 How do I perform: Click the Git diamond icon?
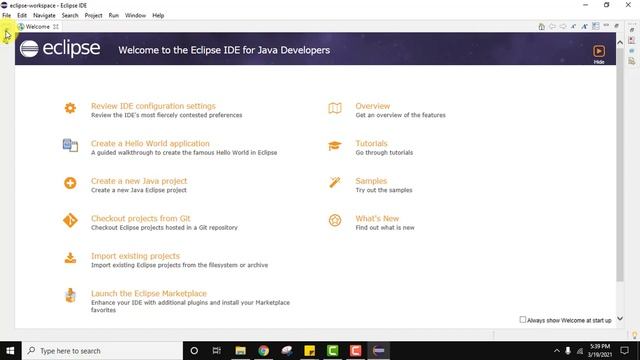pos(70,220)
